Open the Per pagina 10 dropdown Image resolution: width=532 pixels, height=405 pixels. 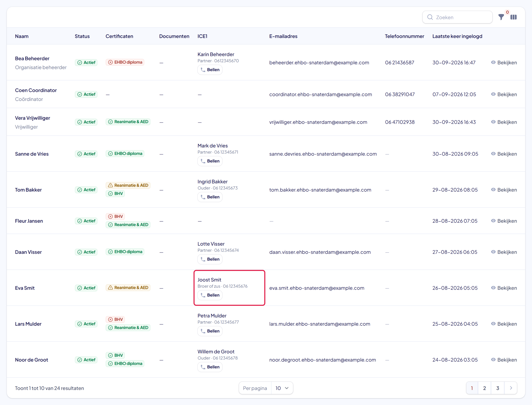pos(282,388)
